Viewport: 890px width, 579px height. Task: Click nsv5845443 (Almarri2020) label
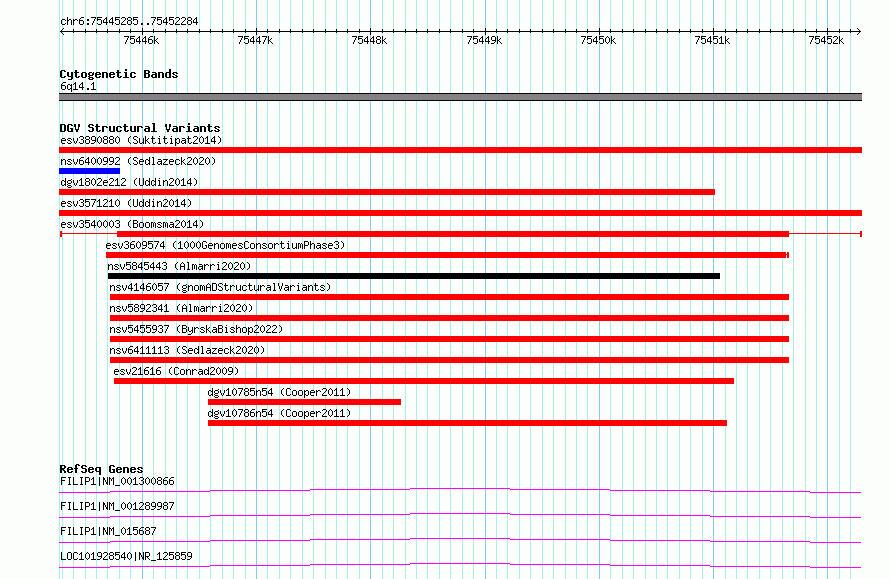click(179, 266)
